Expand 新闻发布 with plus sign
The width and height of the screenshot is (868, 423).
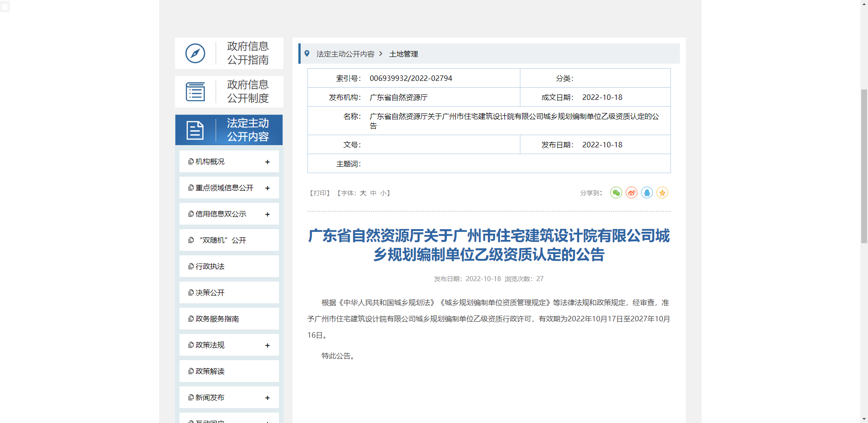click(x=268, y=398)
